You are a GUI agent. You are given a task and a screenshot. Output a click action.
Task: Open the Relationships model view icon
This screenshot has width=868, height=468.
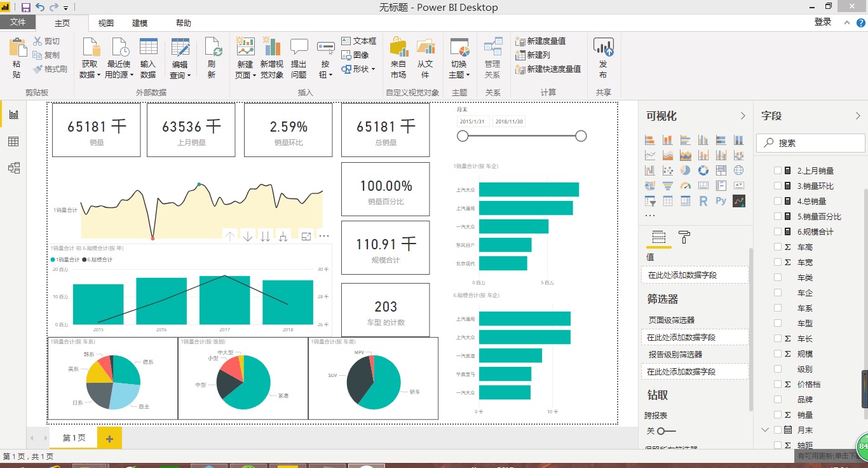(13, 168)
